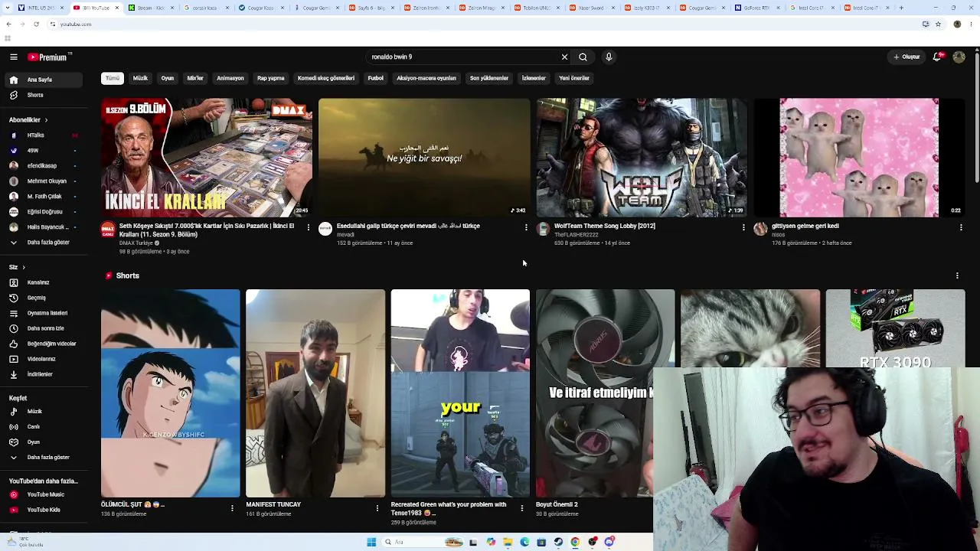Open options for MANIFEST TUNCAY short
This screenshot has width=980, height=551.
377,507
